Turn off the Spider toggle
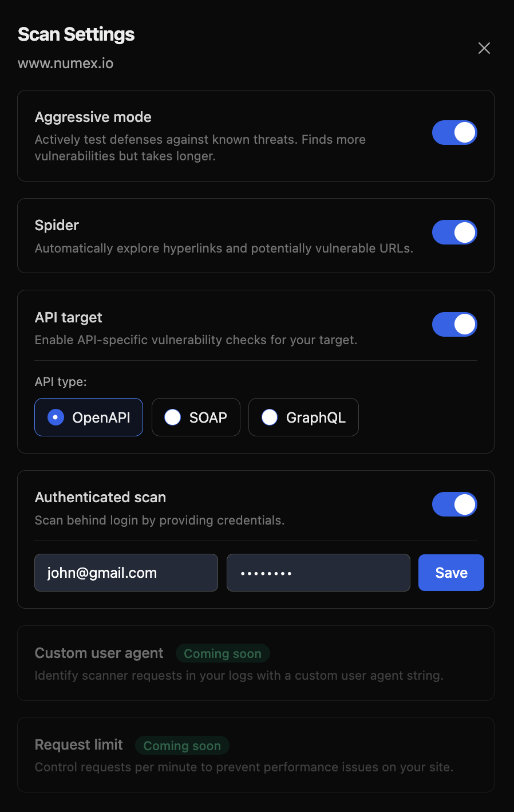Image resolution: width=514 pixels, height=812 pixels. click(454, 232)
